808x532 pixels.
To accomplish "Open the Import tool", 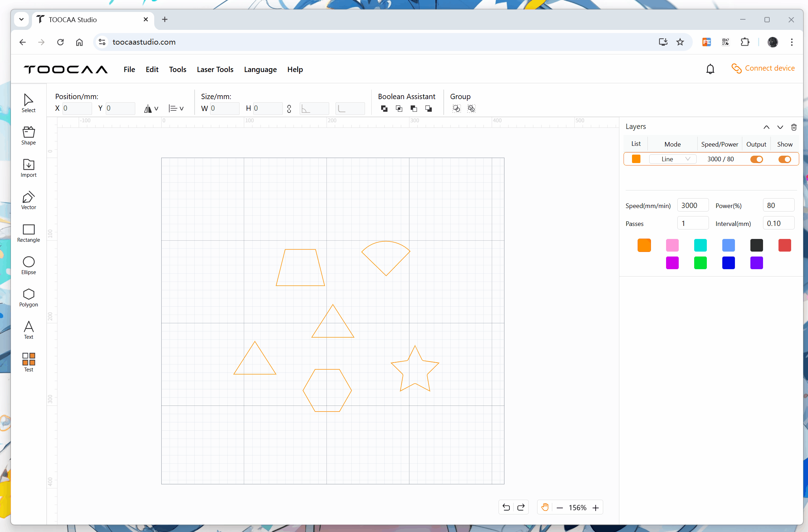I will tap(28, 168).
